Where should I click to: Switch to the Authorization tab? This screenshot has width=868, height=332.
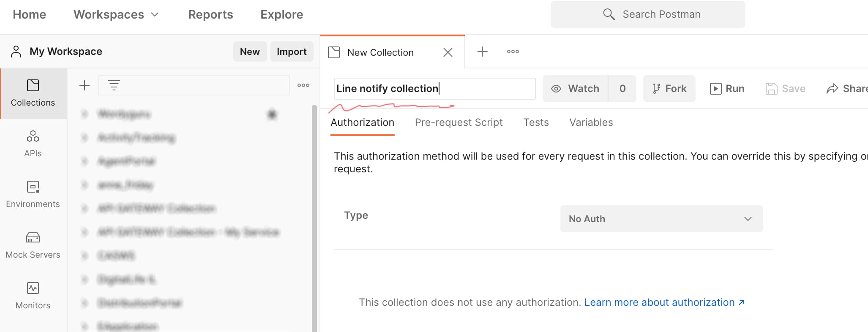pos(363,122)
